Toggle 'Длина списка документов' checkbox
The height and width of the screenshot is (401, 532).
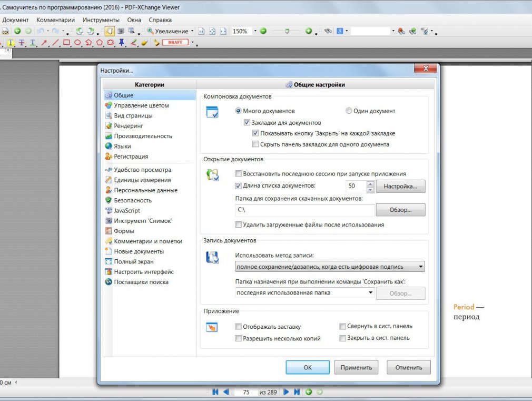coord(238,185)
